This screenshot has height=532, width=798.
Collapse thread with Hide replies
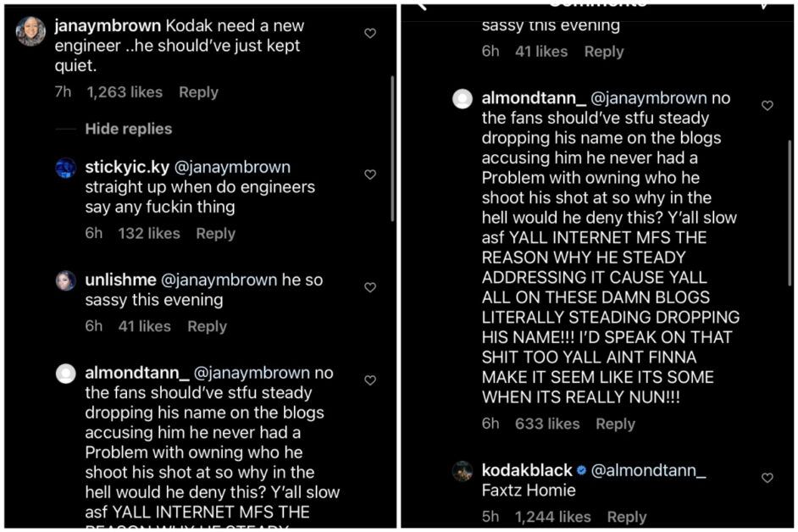[x=128, y=129]
